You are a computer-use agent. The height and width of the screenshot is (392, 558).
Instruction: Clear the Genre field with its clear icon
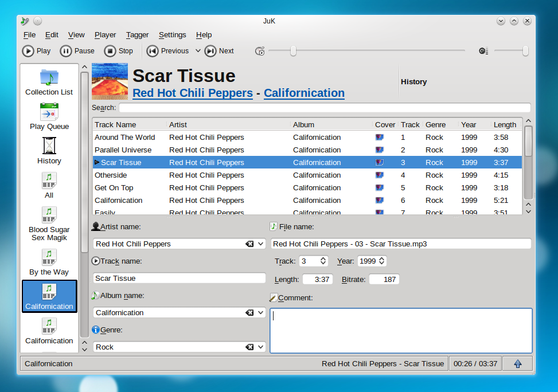click(249, 347)
